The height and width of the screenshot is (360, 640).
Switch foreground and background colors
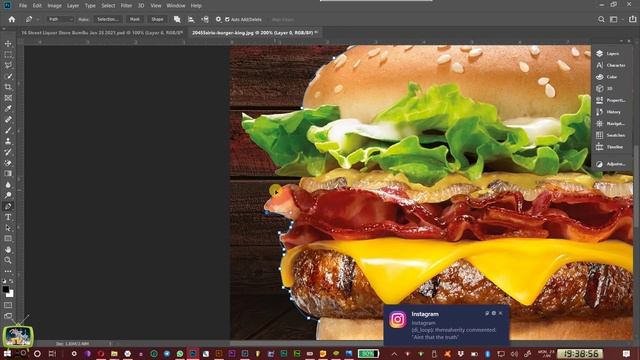[x=11, y=281]
